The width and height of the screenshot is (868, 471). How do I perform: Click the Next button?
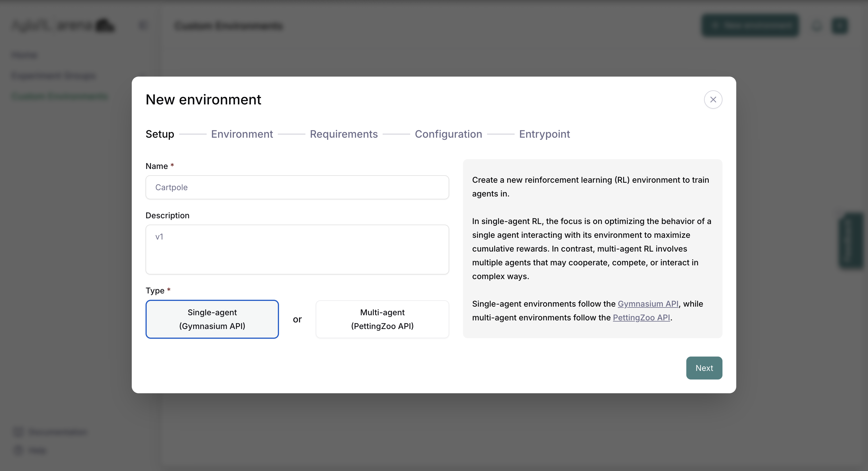[704, 368]
